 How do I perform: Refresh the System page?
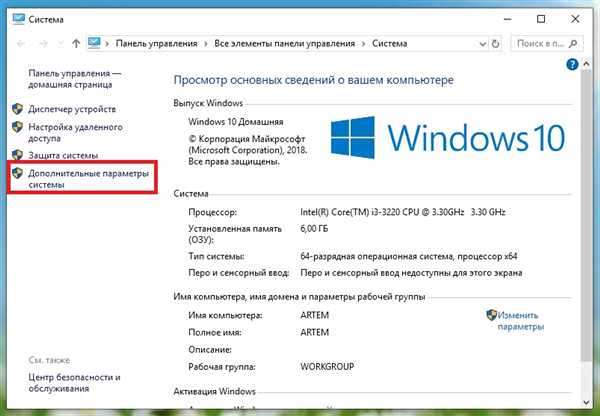[495, 44]
